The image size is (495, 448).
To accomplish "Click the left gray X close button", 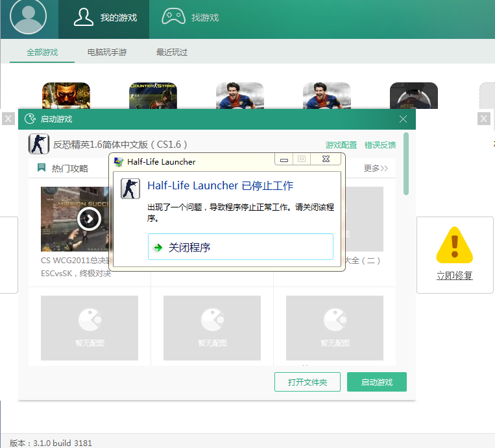I will pyautogui.click(x=8, y=119).
